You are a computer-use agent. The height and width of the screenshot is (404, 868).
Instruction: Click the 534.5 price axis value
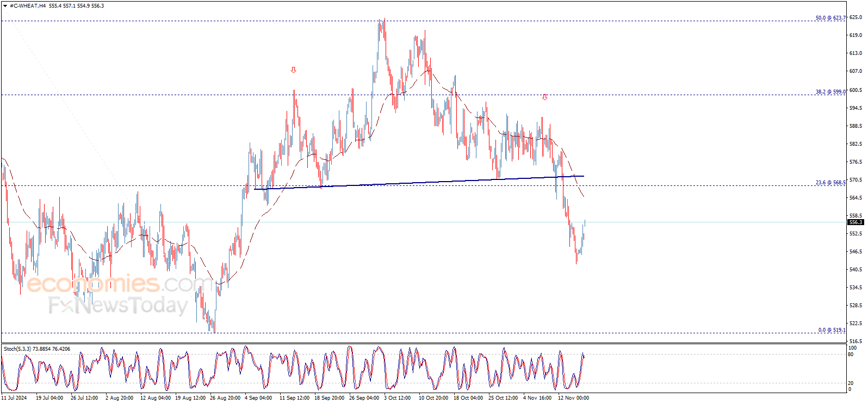(x=855, y=288)
